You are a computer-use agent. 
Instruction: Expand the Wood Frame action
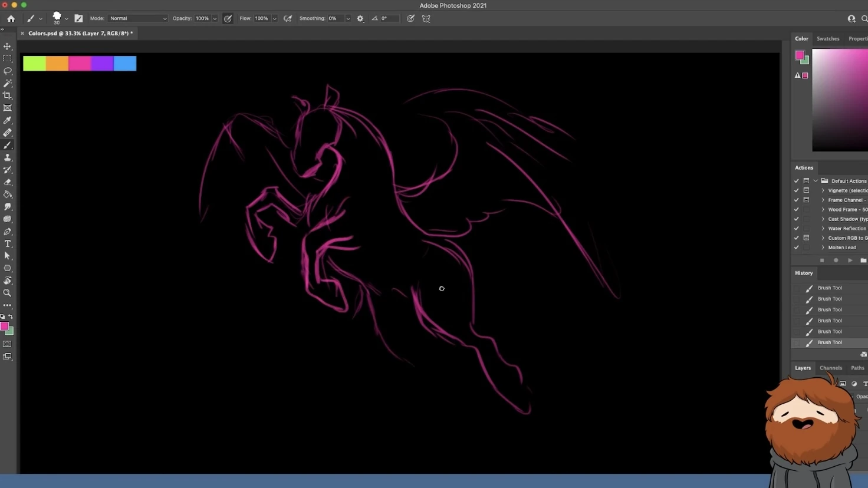point(823,209)
